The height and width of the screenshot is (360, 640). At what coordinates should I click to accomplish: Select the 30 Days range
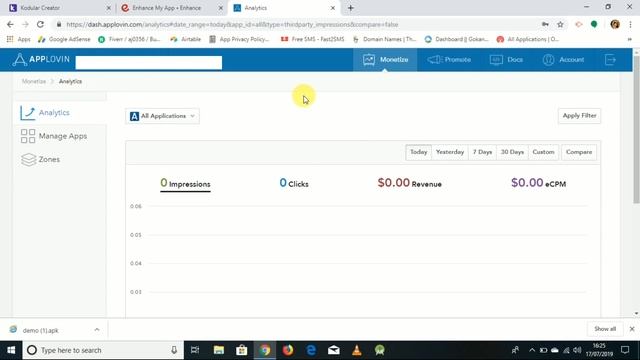[512, 152]
